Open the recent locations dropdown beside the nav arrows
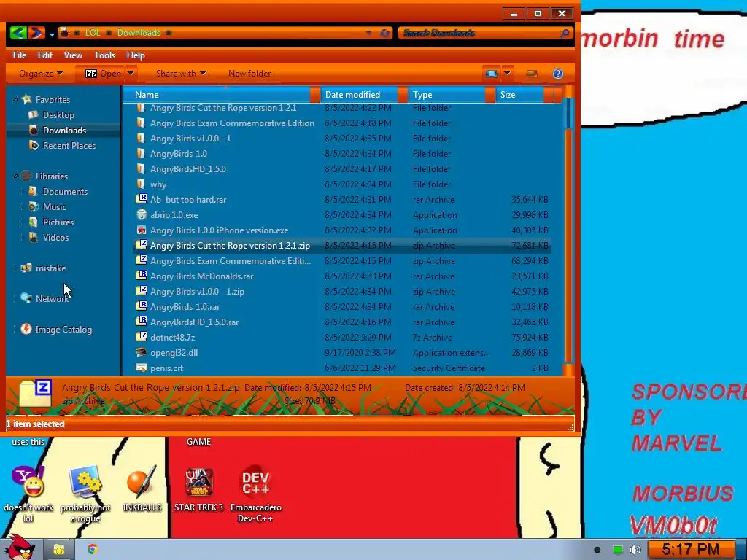The image size is (747, 560). 52,34
